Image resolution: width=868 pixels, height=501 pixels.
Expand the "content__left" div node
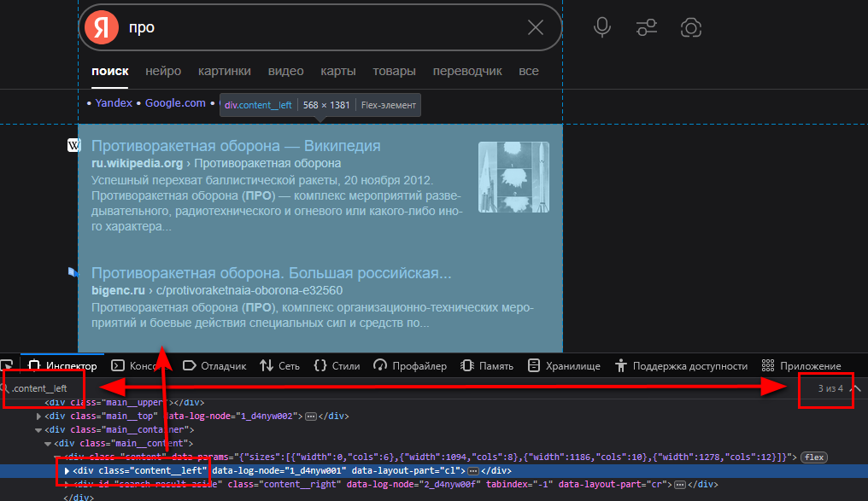pyautogui.click(x=67, y=470)
